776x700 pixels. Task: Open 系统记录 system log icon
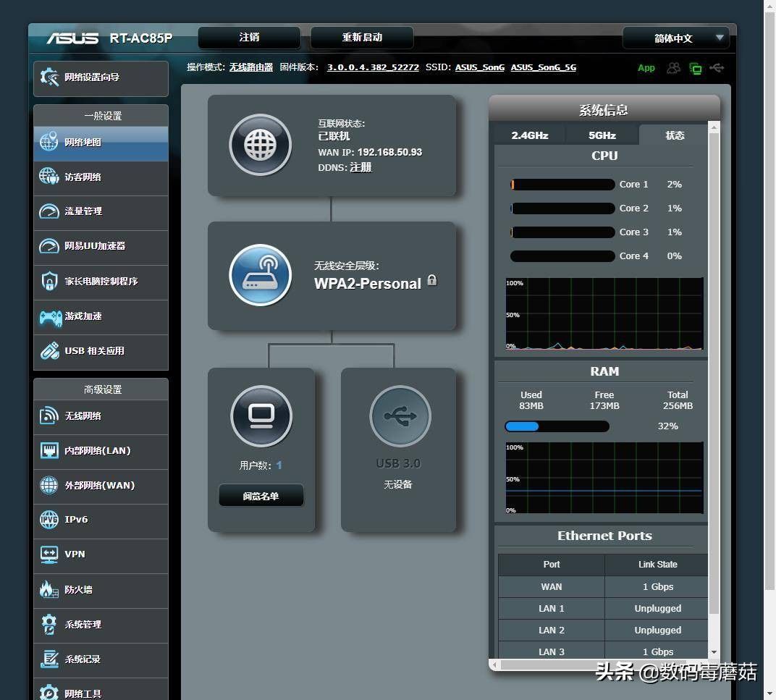(49, 659)
